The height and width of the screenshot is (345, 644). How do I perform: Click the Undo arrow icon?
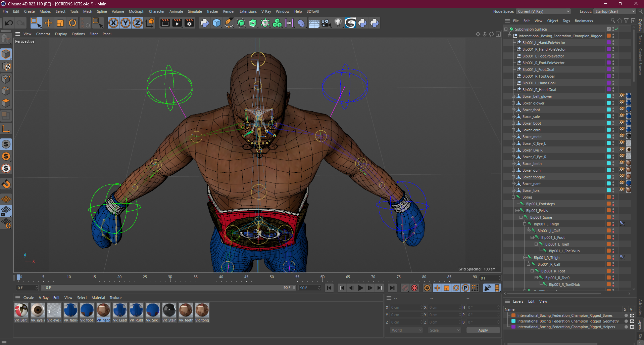pyautogui.click(x=9, y=23)
